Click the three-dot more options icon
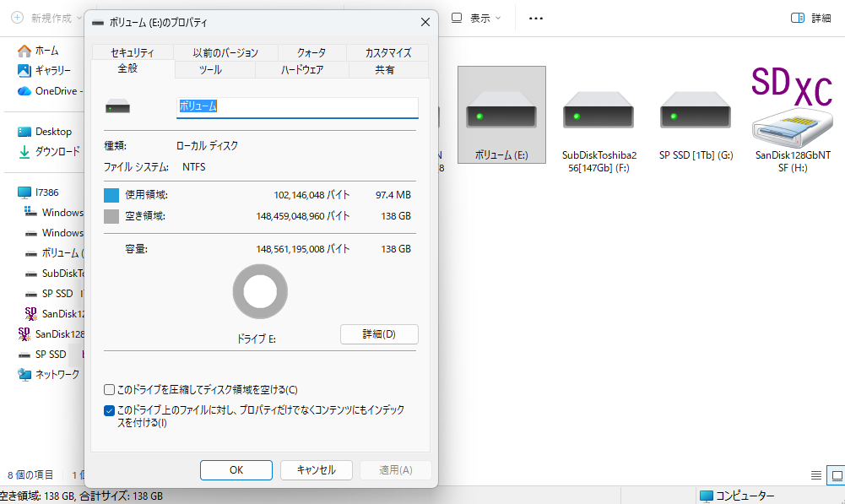 (535, 18)
